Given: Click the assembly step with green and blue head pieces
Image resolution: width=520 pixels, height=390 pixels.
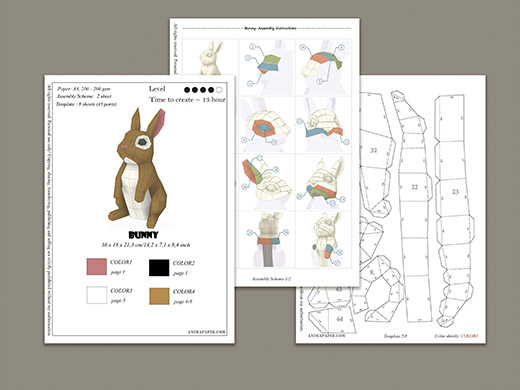Looking at the screenshot, I should (266, 67).
